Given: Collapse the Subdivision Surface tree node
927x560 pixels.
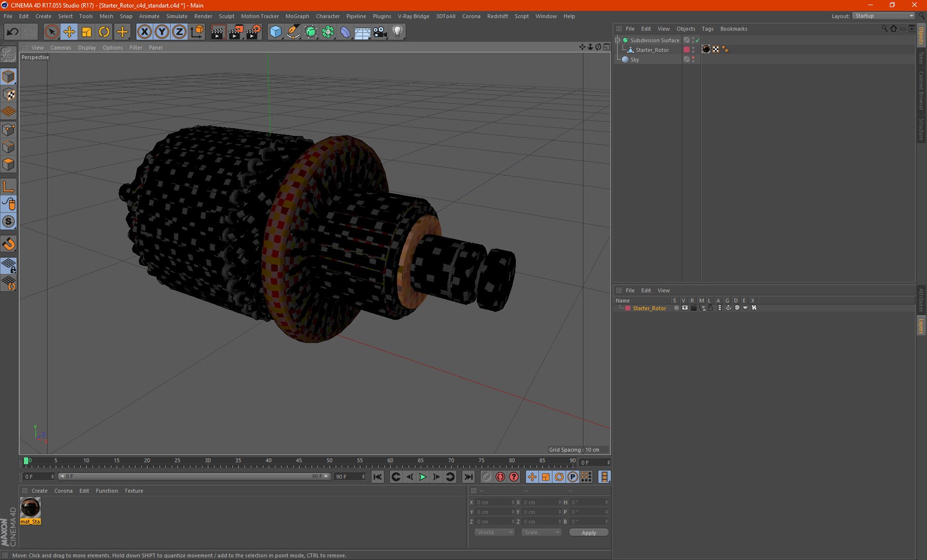Looking at the screenshot, I should [617, 40].
